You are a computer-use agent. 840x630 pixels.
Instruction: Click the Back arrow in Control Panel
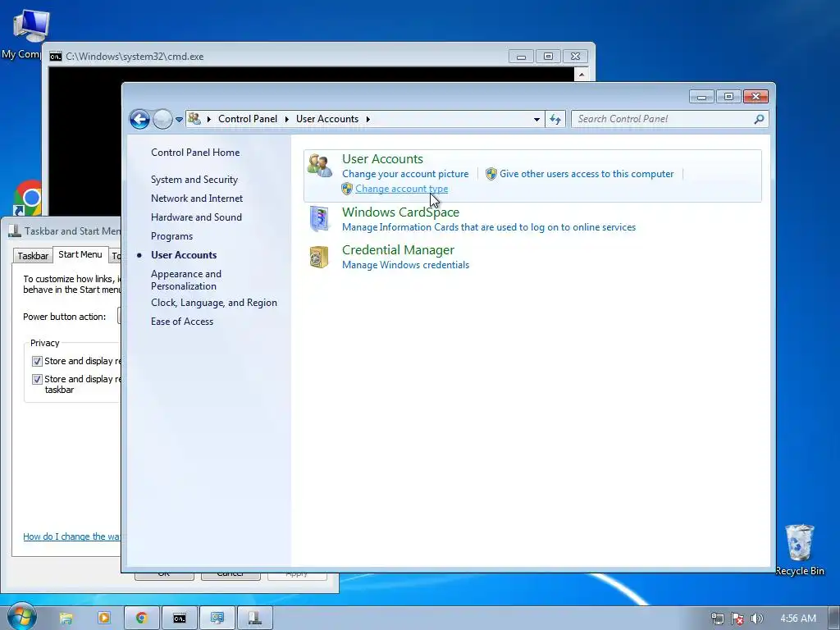coord(139,119)
